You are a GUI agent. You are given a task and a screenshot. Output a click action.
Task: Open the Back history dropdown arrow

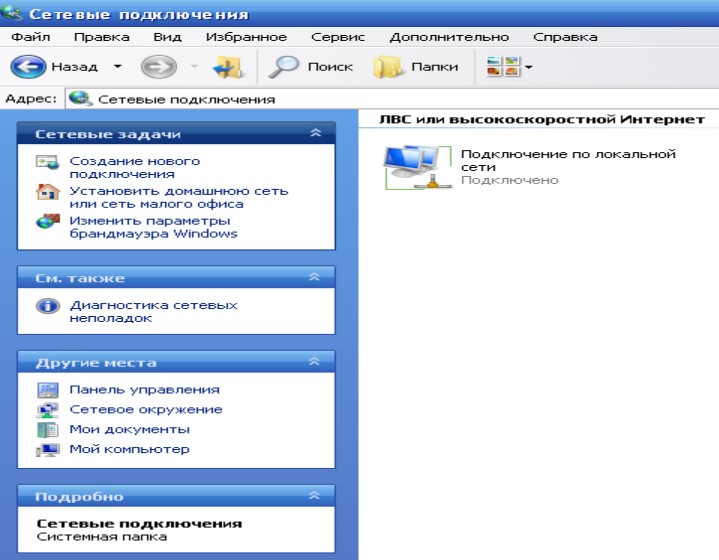[117, 67]
